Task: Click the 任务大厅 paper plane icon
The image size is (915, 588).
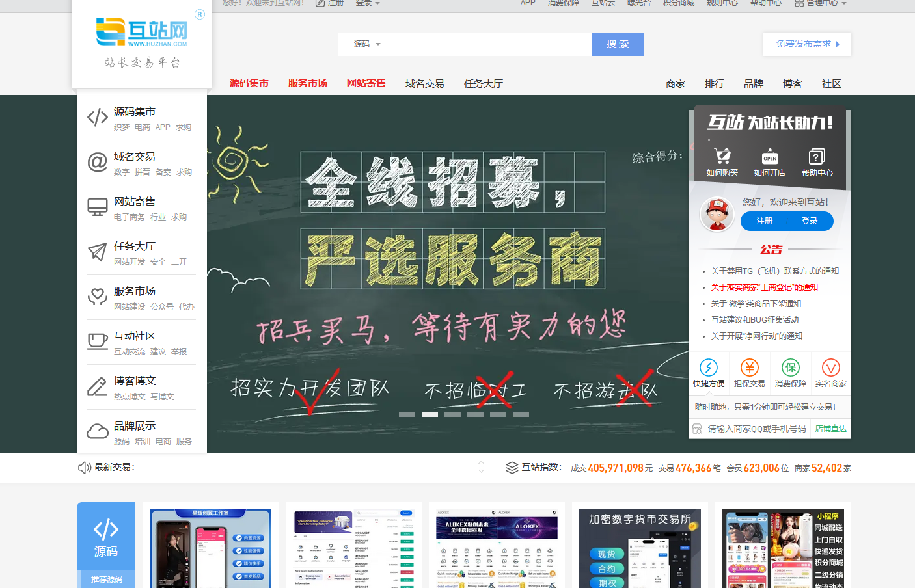Action: (x=98, y=252)
